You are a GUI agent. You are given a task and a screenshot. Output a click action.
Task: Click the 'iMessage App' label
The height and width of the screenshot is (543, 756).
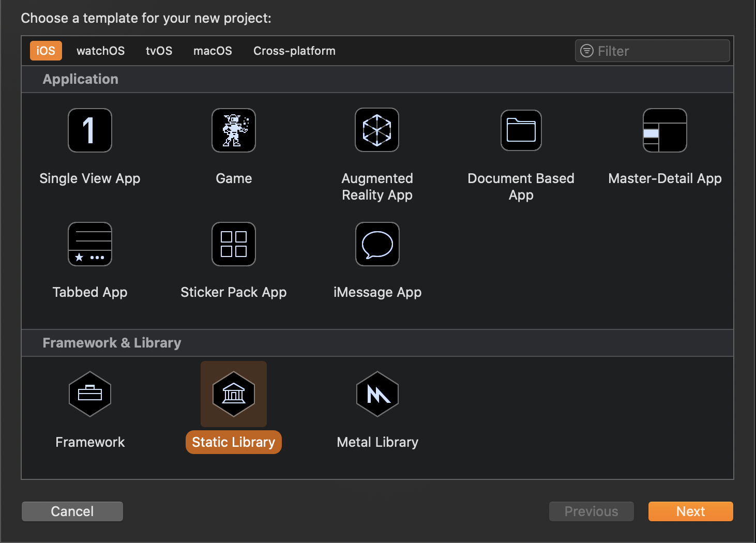tap(377, 292)
